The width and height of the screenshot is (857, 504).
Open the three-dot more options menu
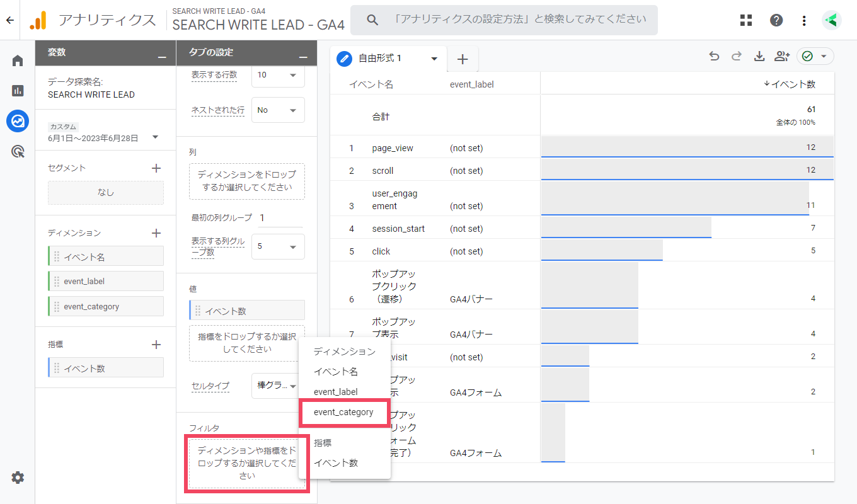tap(804, 20)
